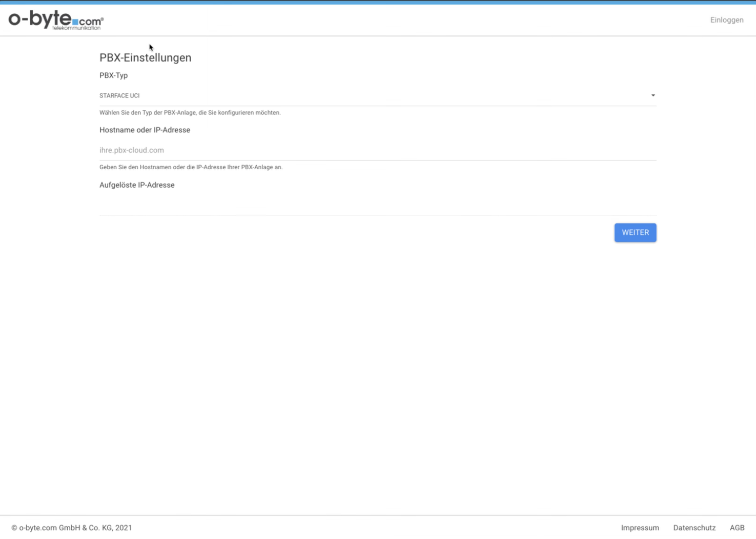Click the telekommunikation tagline under the logo
Screen dimensions: 756x539
tap(76, 28)
